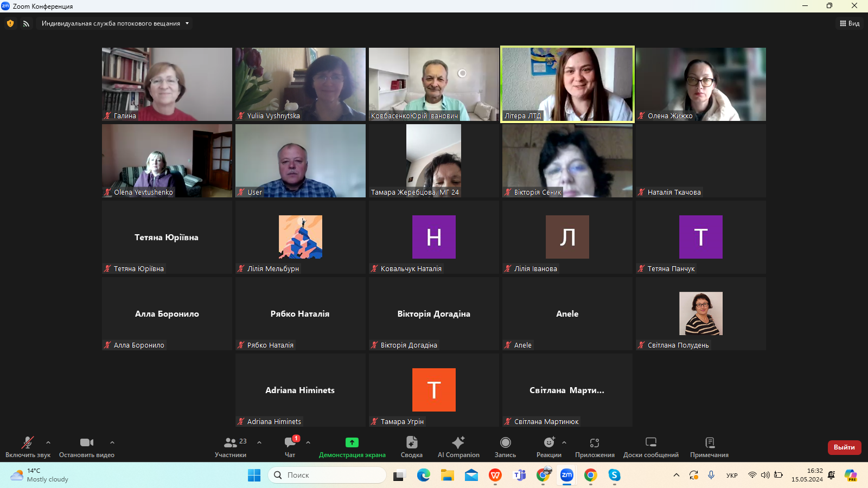Open the Chat panel
The image size is (868, 488).
[290, 442]
